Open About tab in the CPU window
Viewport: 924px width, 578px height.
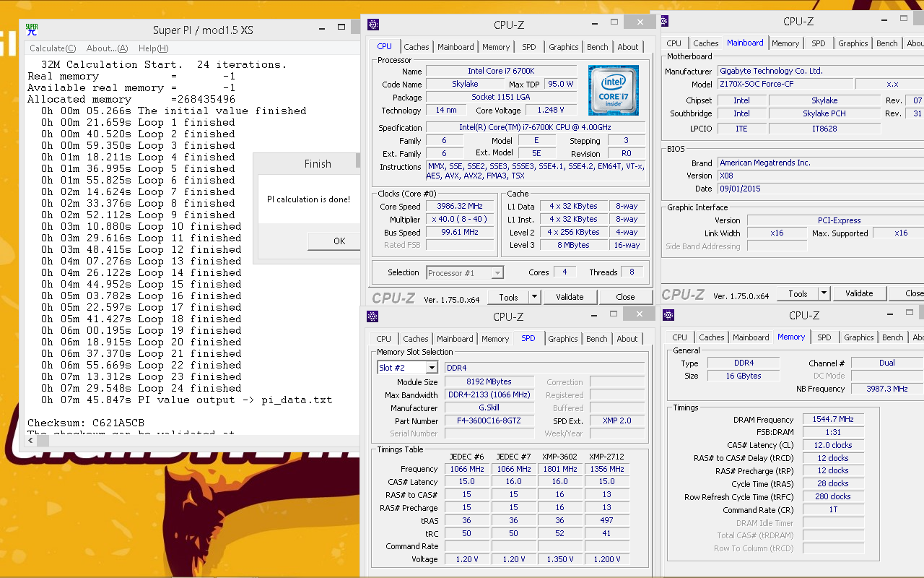pyautogui.click(x=627, y=47)
